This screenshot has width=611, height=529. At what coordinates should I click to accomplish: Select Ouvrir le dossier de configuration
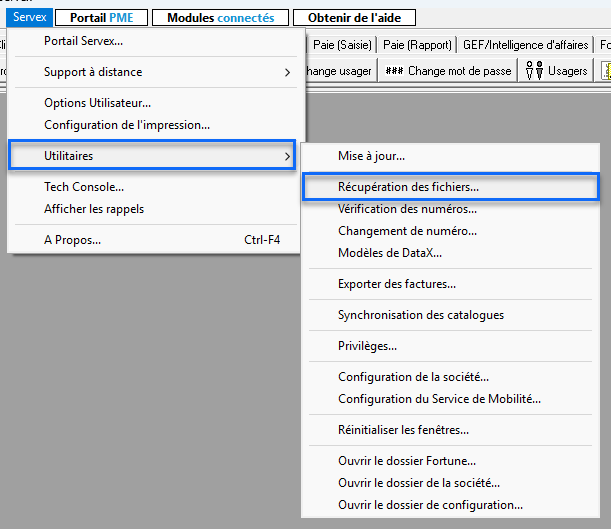(430, 505)
